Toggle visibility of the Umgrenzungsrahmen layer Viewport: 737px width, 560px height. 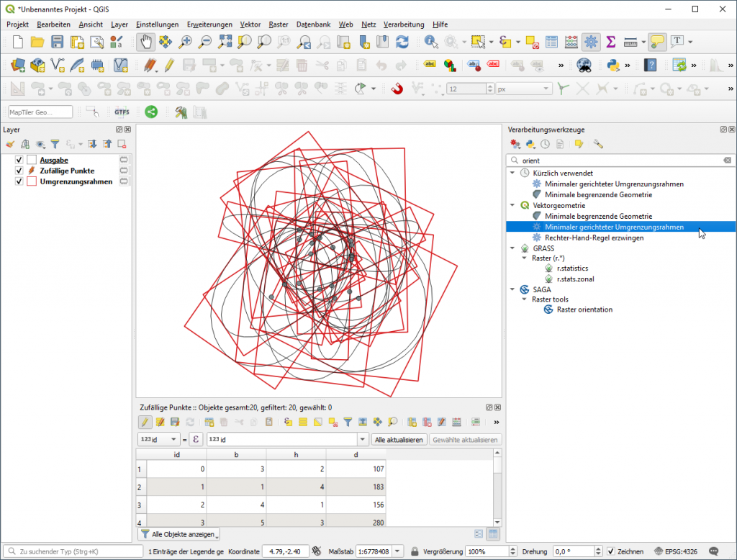[18, 181]
